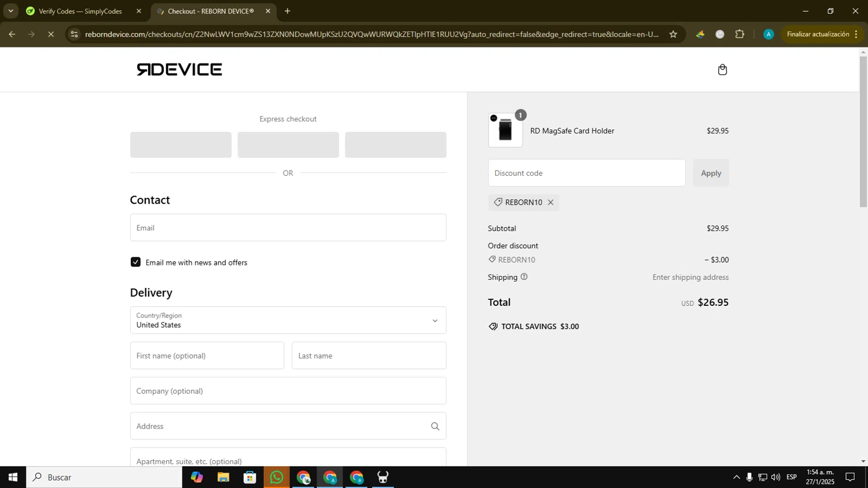This screenshot has width=868, height=488.
Task: Stop page loading in browser toolbar
Action: coord(51,34)
